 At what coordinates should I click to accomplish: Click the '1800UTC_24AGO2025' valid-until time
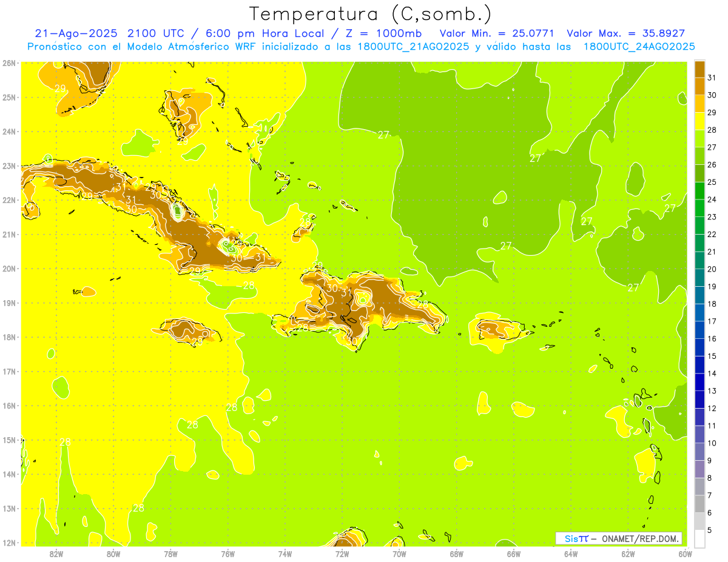pyautogui.click(x=639, y=47)
